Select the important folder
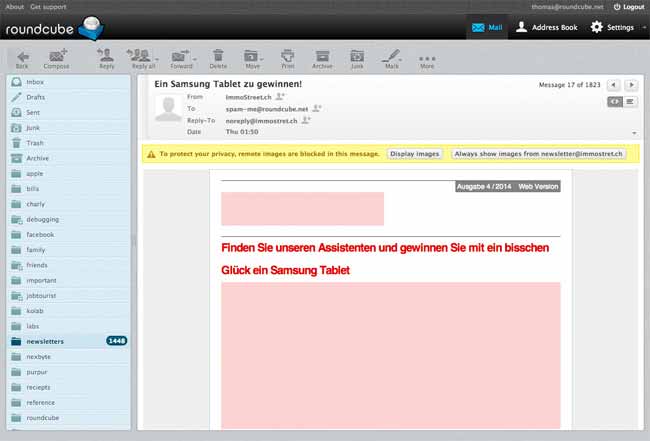The image size is (650, 441). pos(68,280)
